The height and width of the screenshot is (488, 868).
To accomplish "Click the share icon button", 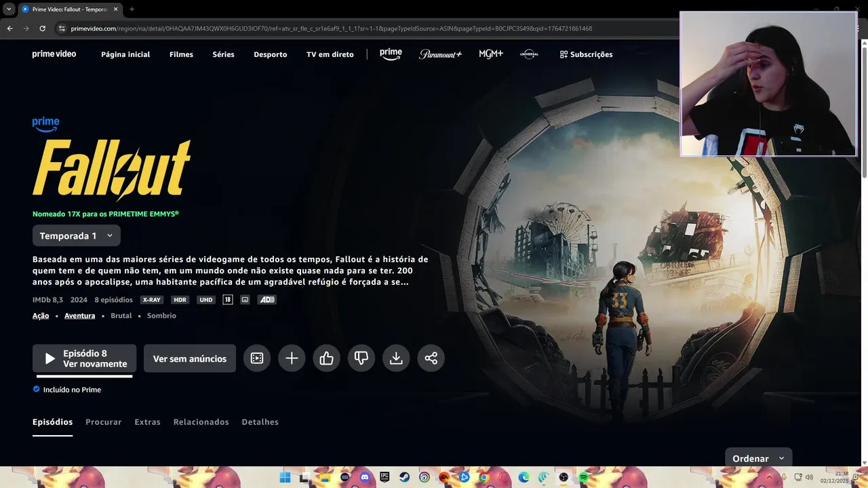I will click(x=431, y=359).
